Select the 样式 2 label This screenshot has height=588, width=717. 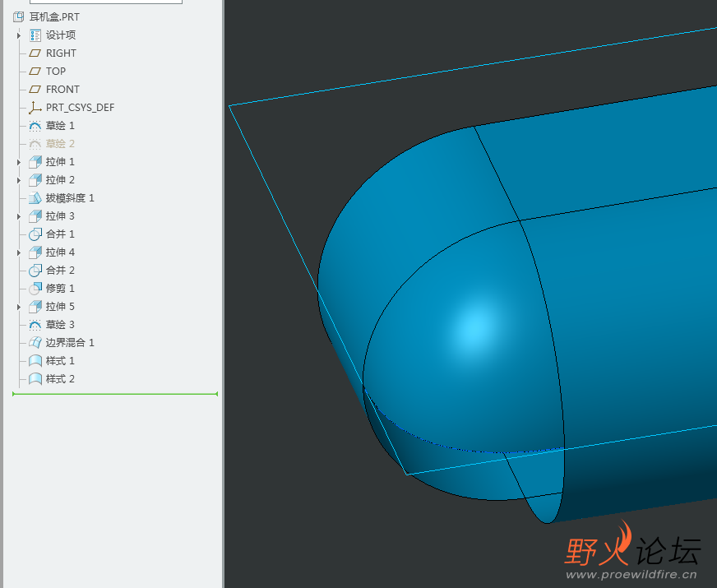60,379
